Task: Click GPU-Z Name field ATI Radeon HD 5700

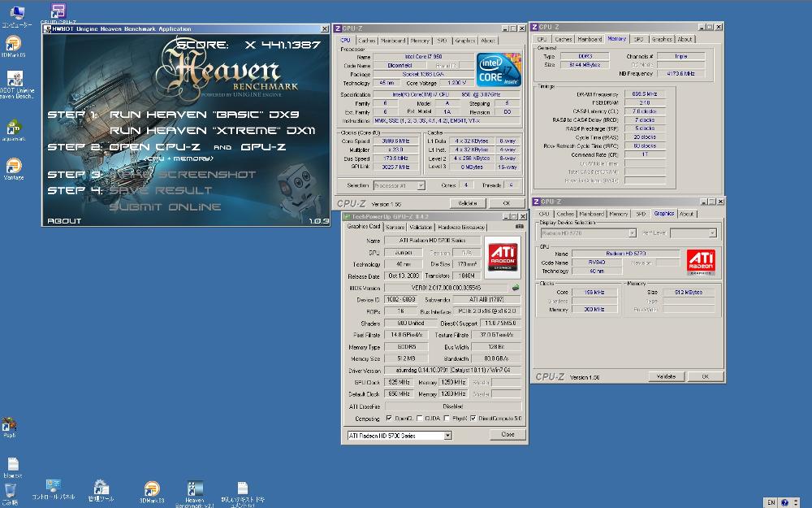Action: 432,241
